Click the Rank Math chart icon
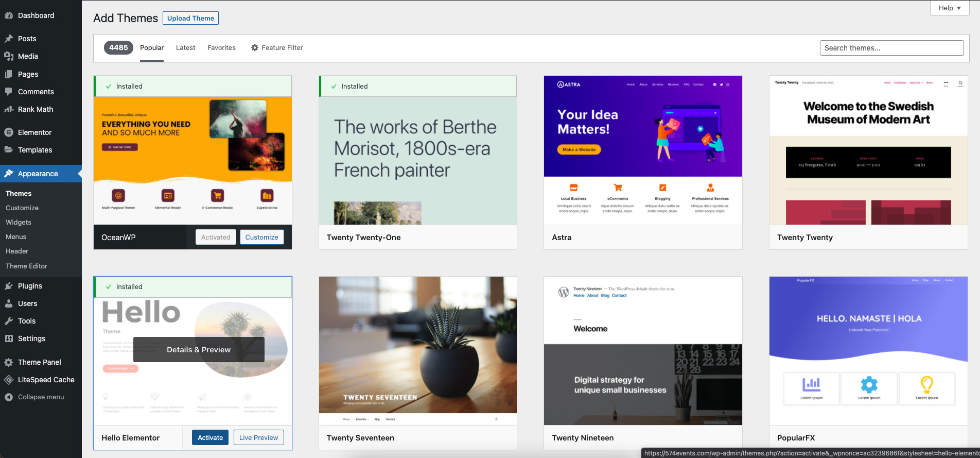The height and width of the screenshot is (458, 980). coord(9,109)
